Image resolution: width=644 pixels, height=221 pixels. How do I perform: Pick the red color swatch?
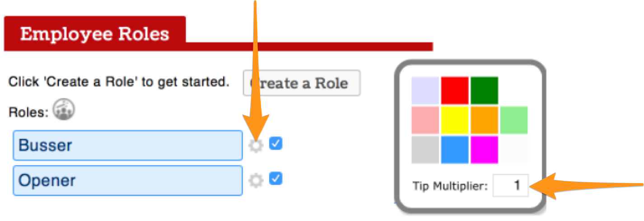[x=455, y=91]
